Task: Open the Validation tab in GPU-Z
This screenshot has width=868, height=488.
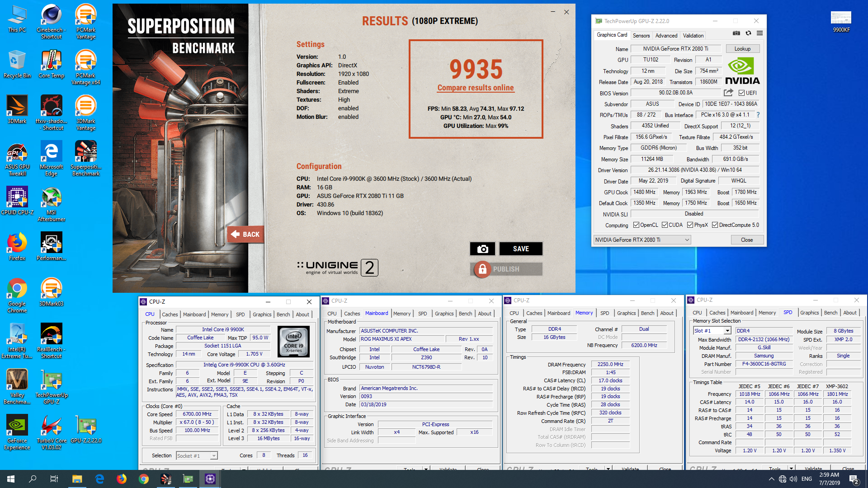Action: (693, 36)
